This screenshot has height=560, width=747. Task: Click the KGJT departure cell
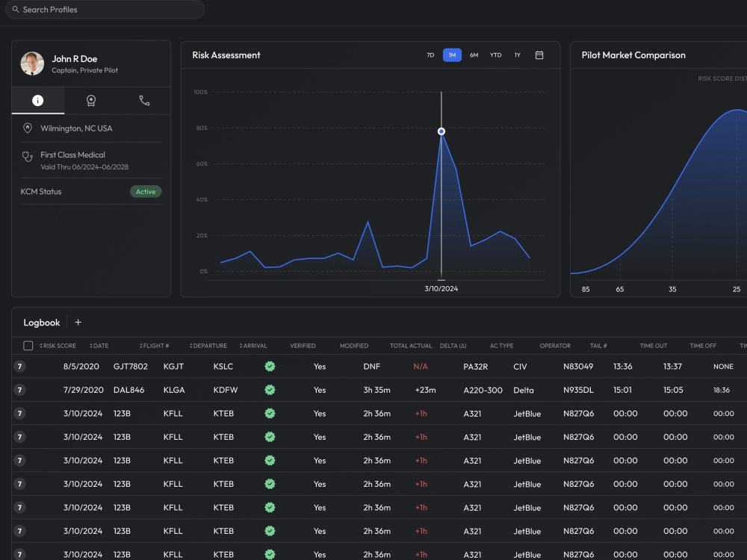click(x=173, y=366)
